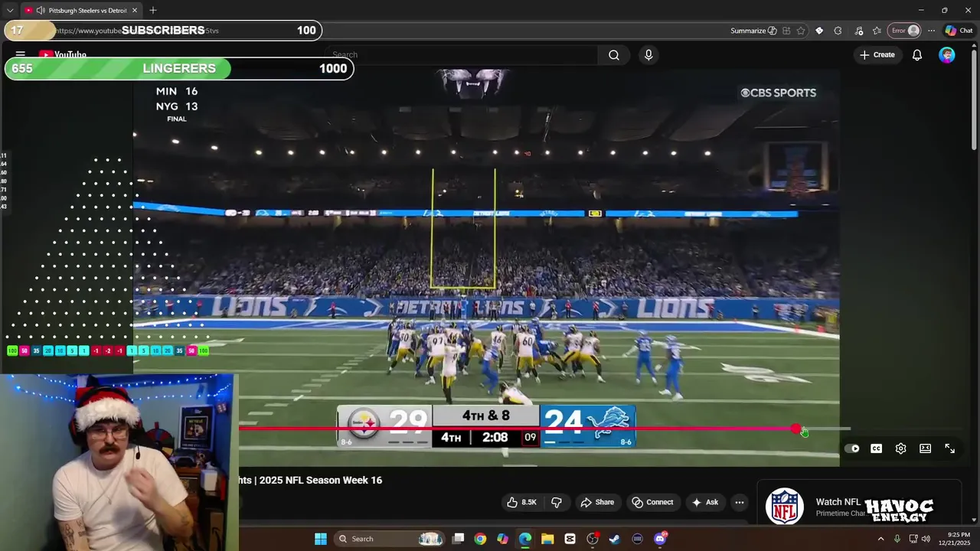Open the Favorites list icon
The width and height of the screenshot is (980, 551).
tap(877, 31)
